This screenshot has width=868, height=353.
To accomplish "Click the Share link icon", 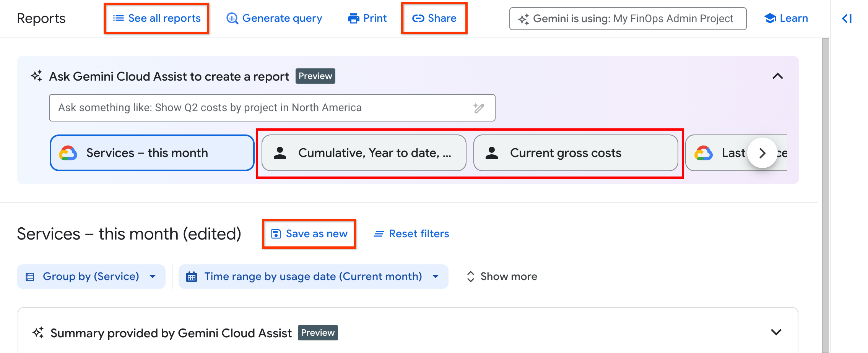I will pos(418,18).
